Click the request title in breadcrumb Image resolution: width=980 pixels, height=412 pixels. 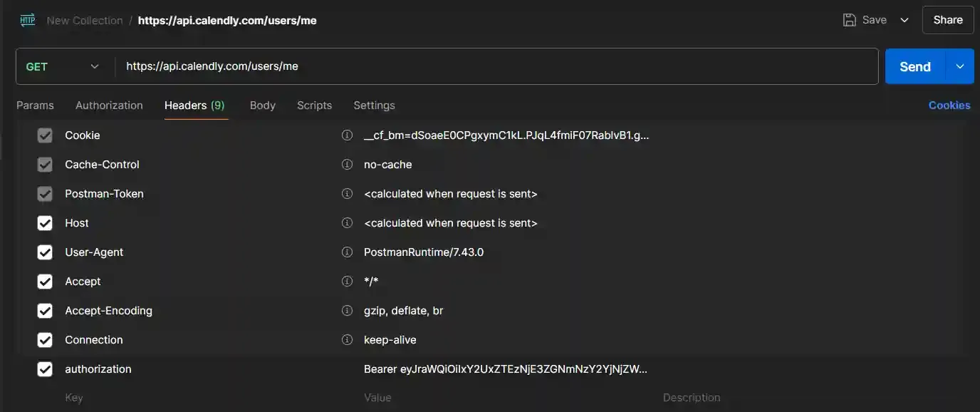tap(227, 21)
